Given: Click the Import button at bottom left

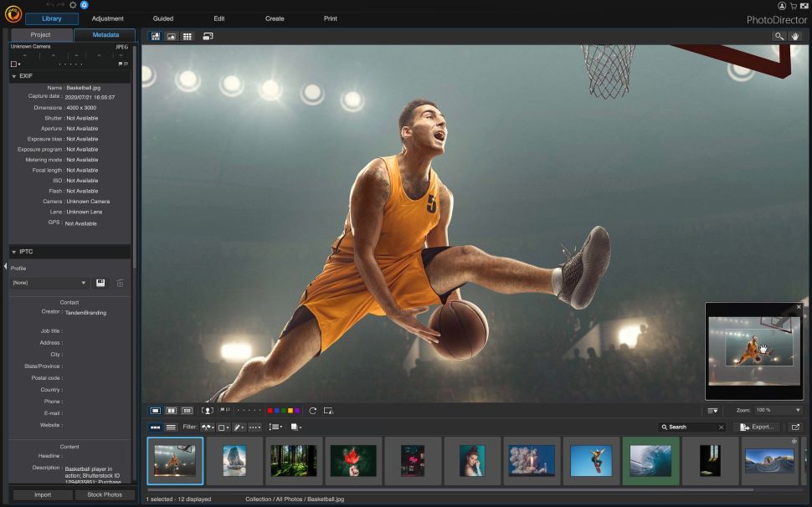Looking at the screenshot, I should click(44, 494).
